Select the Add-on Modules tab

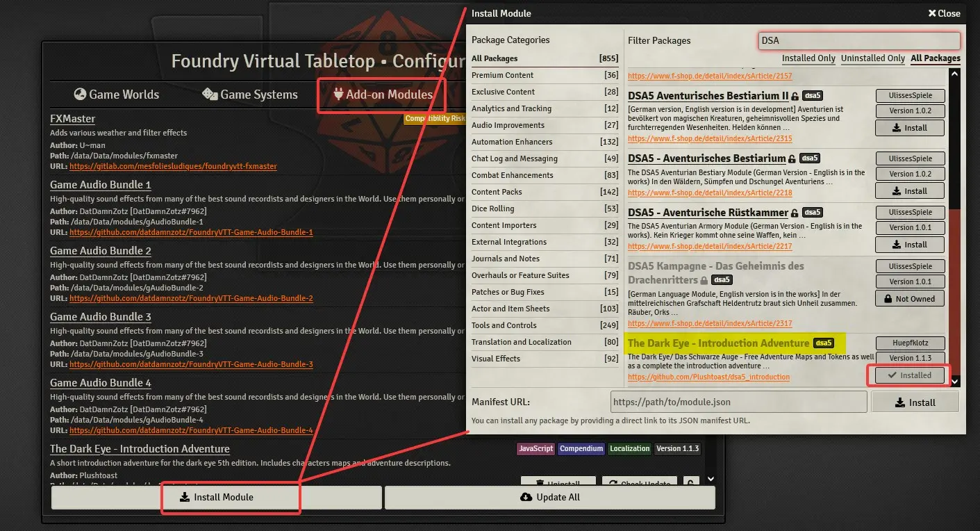[x=382, y=95]
